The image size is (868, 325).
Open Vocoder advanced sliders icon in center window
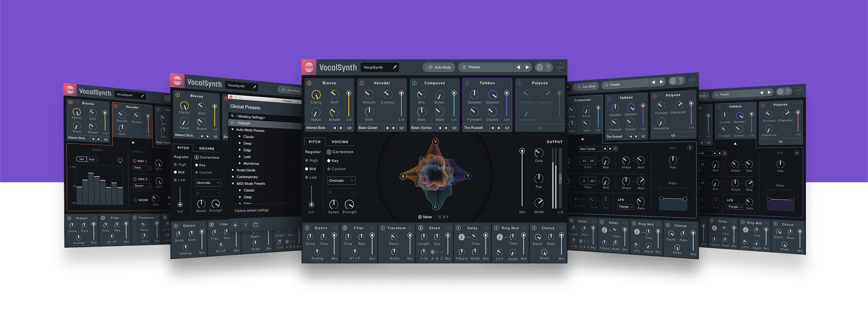tap(402, 128)
